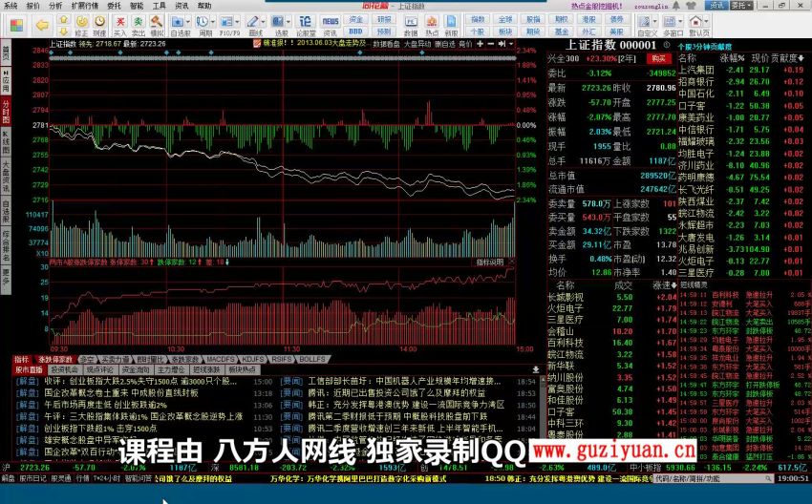Click the stock search input field
This screenshot has height=504, width=812.
(x=713, y=478)
